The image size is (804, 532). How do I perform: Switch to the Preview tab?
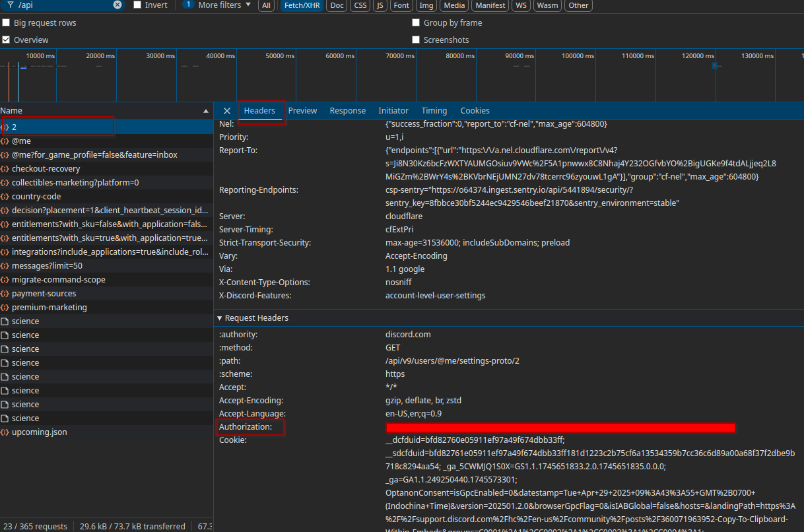point(302,111)
